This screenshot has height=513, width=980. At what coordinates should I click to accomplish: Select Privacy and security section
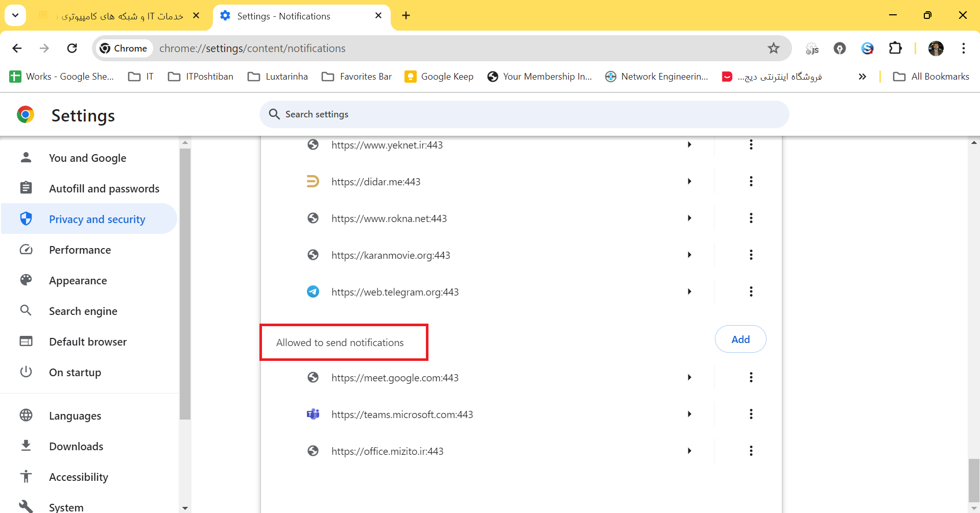point(89,219)
